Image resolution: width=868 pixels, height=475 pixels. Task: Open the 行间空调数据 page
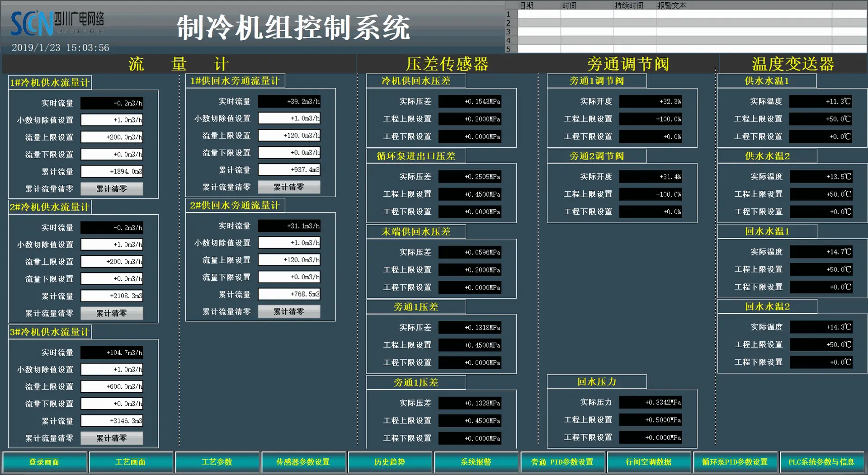pyautogui.click(x=649, y=462)
